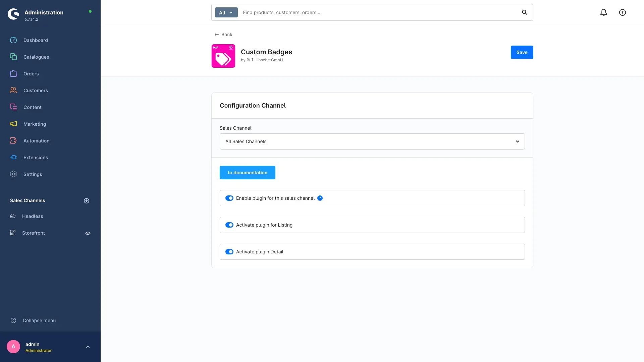Click Storefront eye visibility icon
Image resolution: width=644 pixels, height=362 pixels.
click(88, 233)
